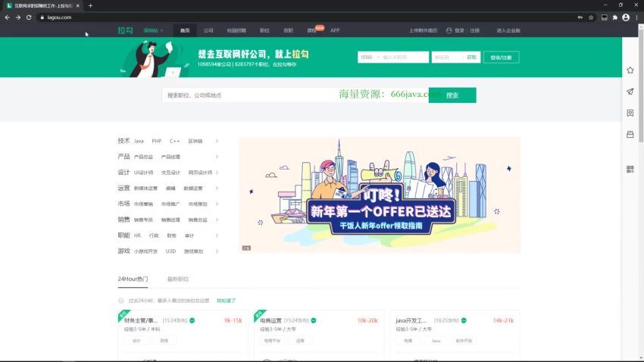The height and width of the screenshot is (362, 644).
Task: Expand the 设计 category arrow
Action: 217,173
